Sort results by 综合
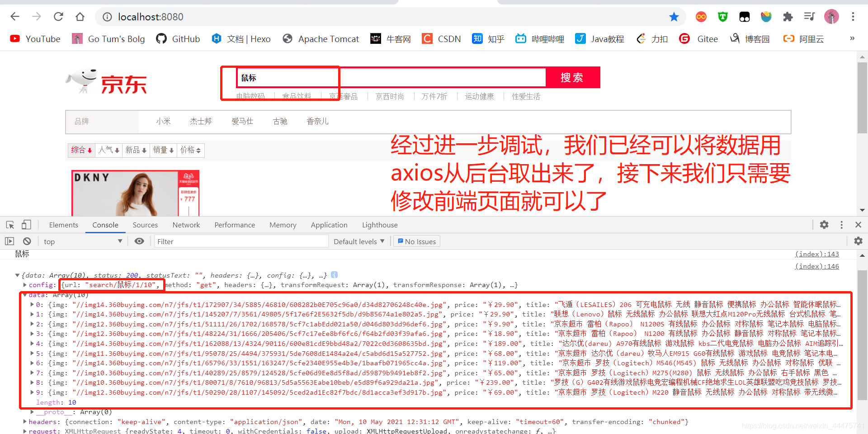The width and height of the screenshot is (868, 434). (81, 150)
